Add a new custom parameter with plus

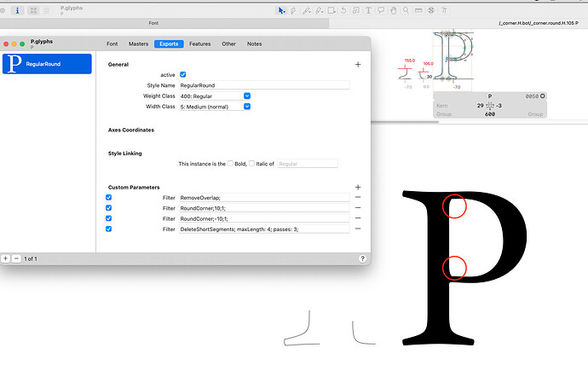click(x=358, y=187)
